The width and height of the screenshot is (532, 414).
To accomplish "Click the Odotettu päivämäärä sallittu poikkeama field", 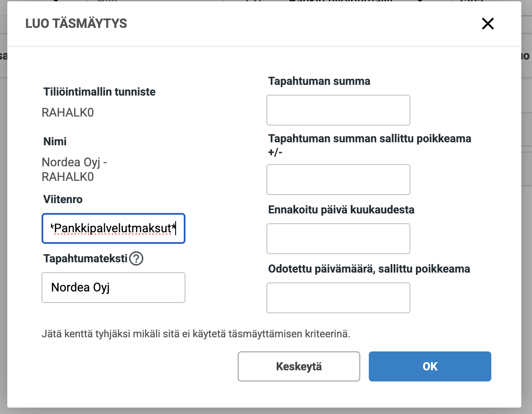I will click(x=338, y=298).
